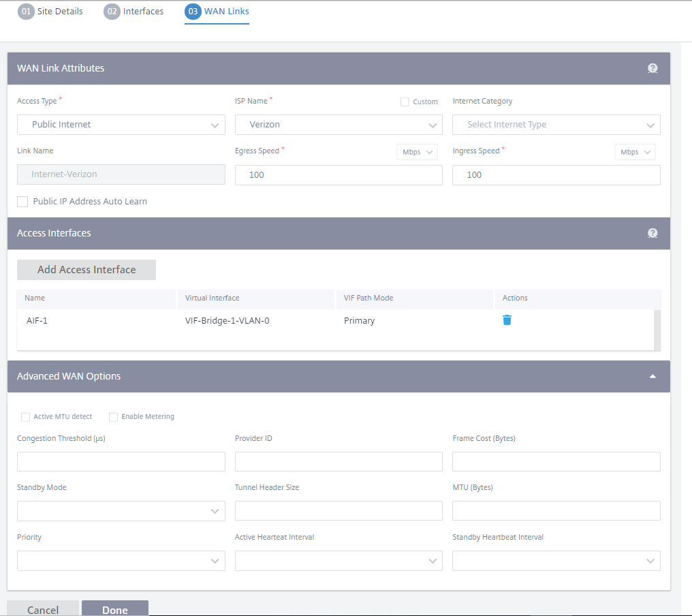The width and height of the screenshot is (692, 616).
Task: Click the VIF Path Mode column header
Action: point(415,298)
